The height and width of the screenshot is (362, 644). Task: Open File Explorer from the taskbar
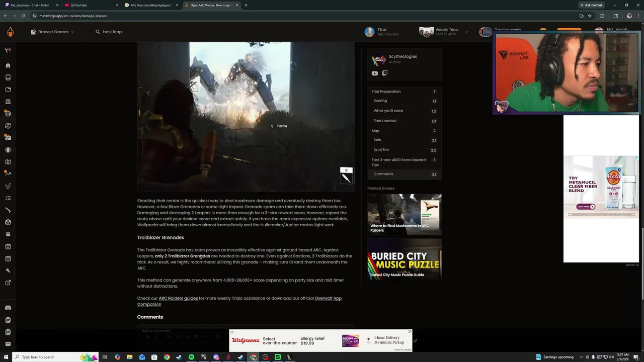point(129,357)
